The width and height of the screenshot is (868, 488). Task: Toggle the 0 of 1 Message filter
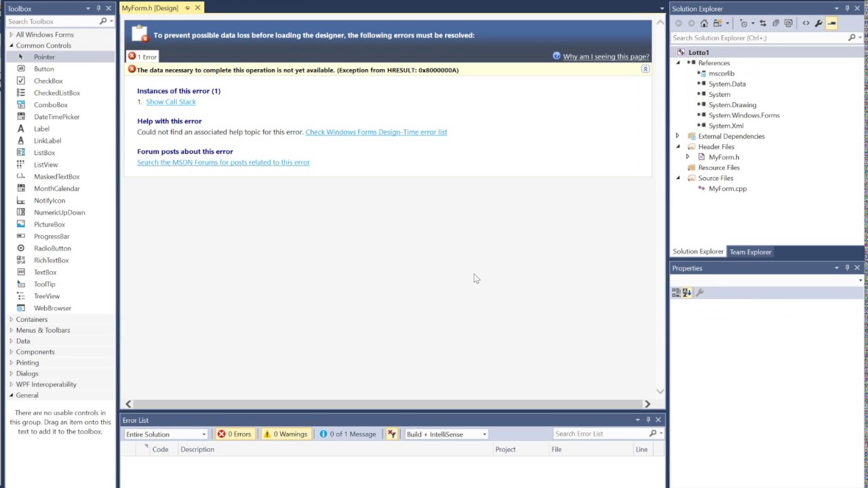348,434
